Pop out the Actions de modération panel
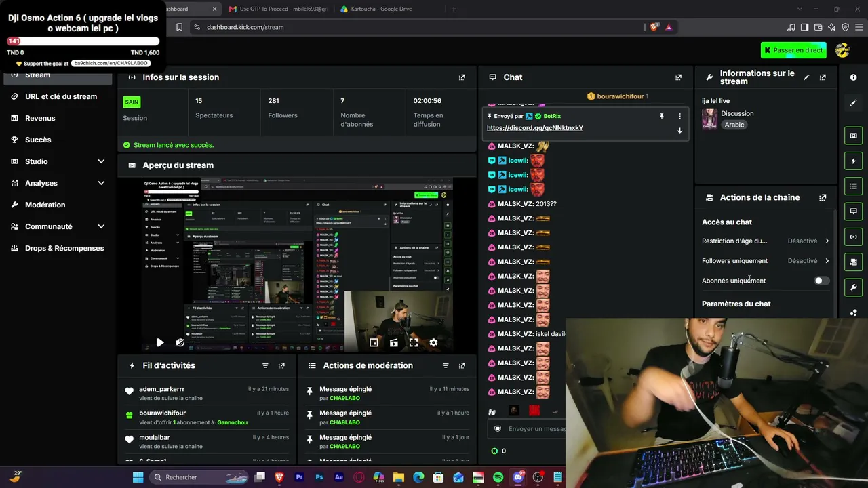The height and width of the screenshot is (488, 868). tap(462, 365)
